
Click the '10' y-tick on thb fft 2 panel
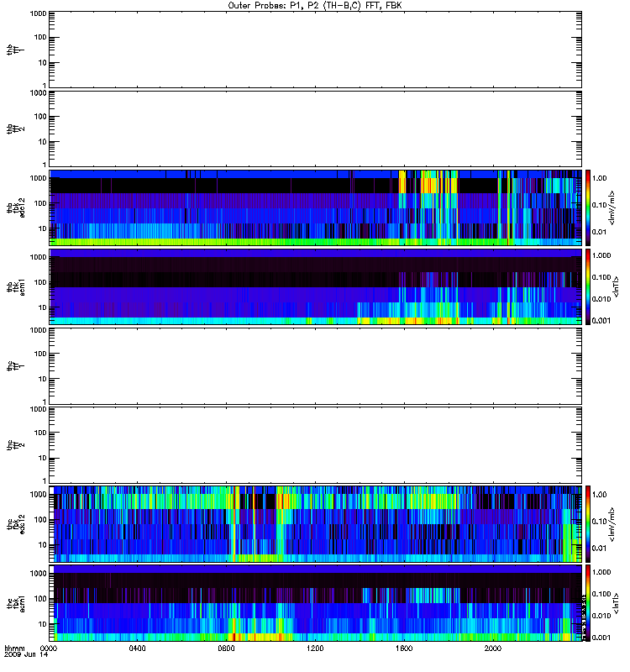coord(42,142)
